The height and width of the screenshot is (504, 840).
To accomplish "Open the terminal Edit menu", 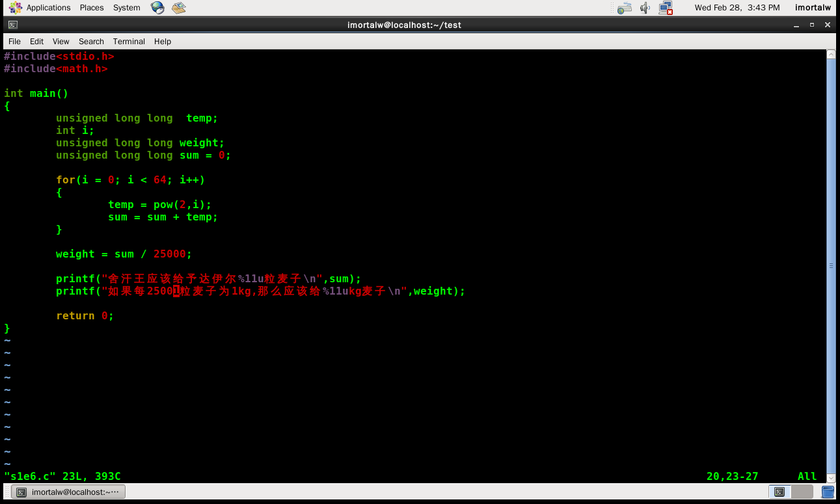I will 36,42.
